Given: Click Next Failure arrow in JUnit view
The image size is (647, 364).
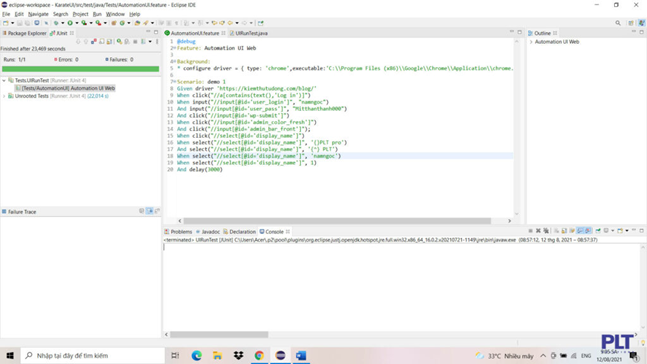Looking at the screenshot, I should point(78,41).
